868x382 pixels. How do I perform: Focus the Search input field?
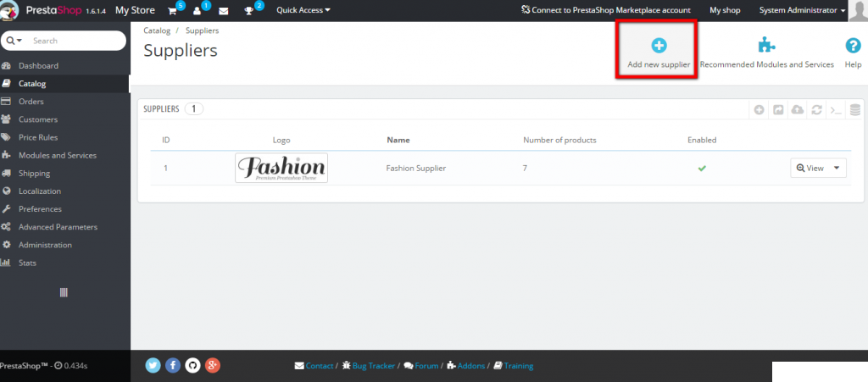[x=76, y=41]
